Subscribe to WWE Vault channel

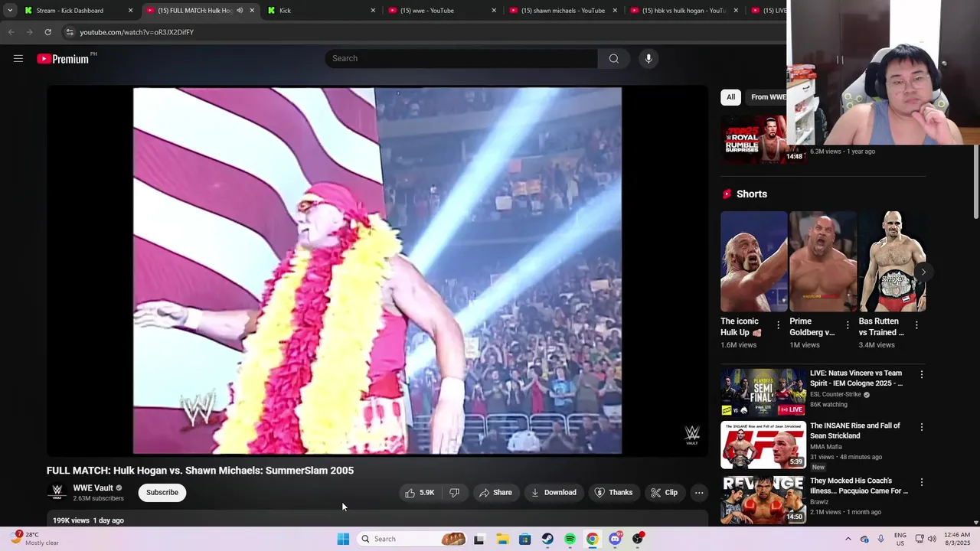tap(162, 492)
